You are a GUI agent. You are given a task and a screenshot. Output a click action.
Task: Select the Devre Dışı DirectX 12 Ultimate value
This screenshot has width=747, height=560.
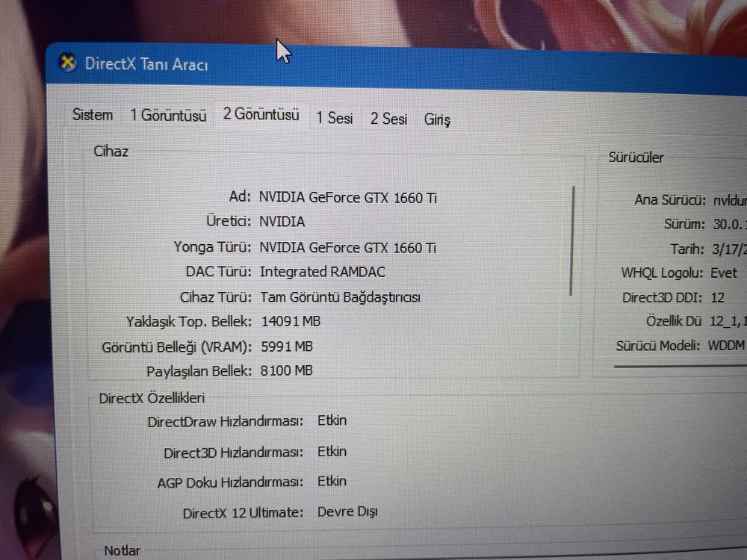347,512
